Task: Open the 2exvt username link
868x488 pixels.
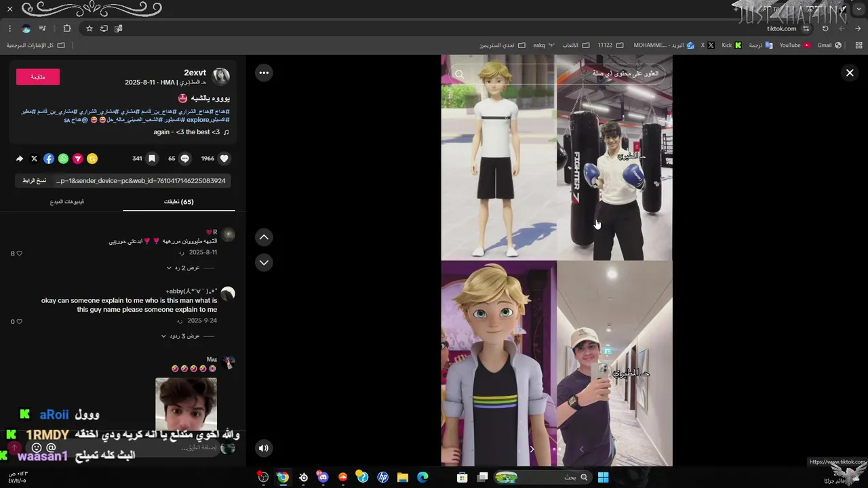Action: point(195,73)
